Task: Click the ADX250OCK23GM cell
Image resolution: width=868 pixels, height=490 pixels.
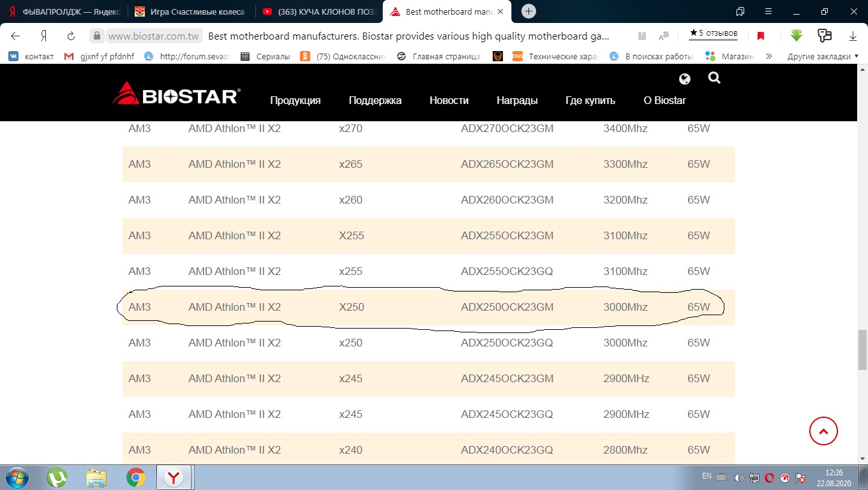Action: [x=507, y=307]
